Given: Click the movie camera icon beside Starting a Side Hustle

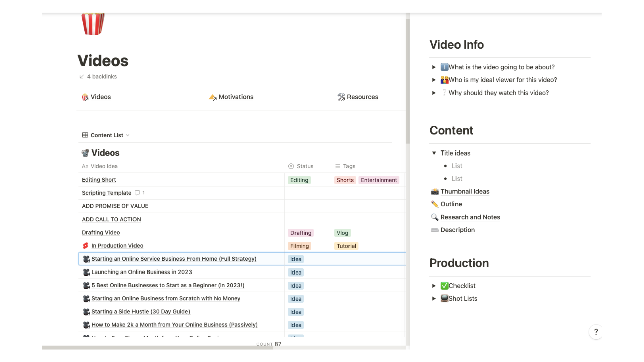Looking at the screenshot, I should tap(86, 312).
